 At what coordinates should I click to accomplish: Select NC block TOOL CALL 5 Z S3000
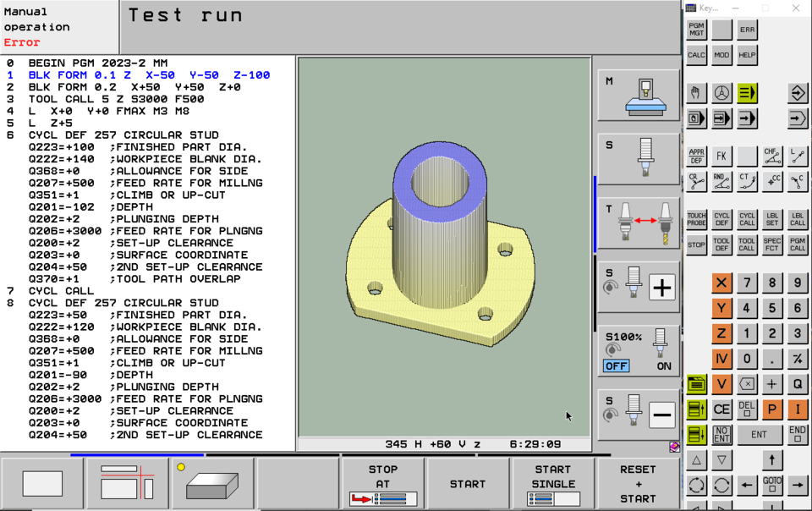(110, 97)
